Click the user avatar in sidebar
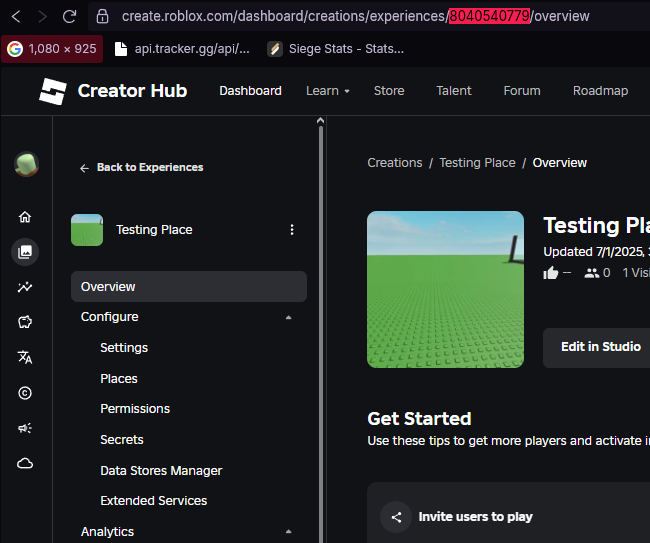Screen dimensions: 650x543 27,164
